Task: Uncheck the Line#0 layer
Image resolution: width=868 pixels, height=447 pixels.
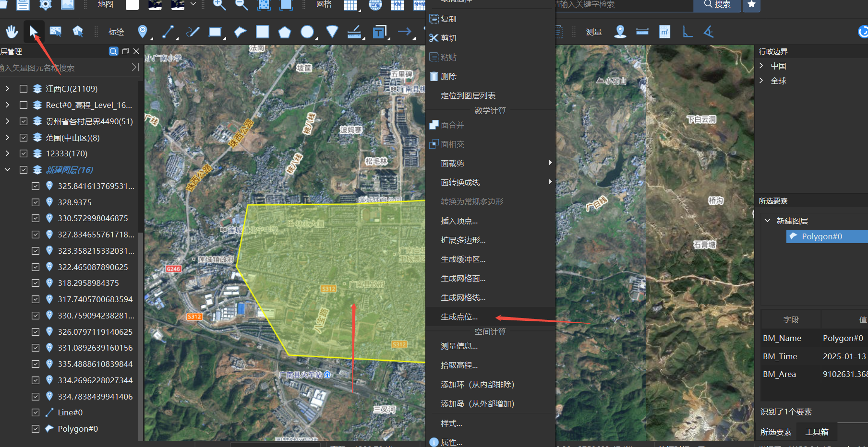Action: [36, 412]
